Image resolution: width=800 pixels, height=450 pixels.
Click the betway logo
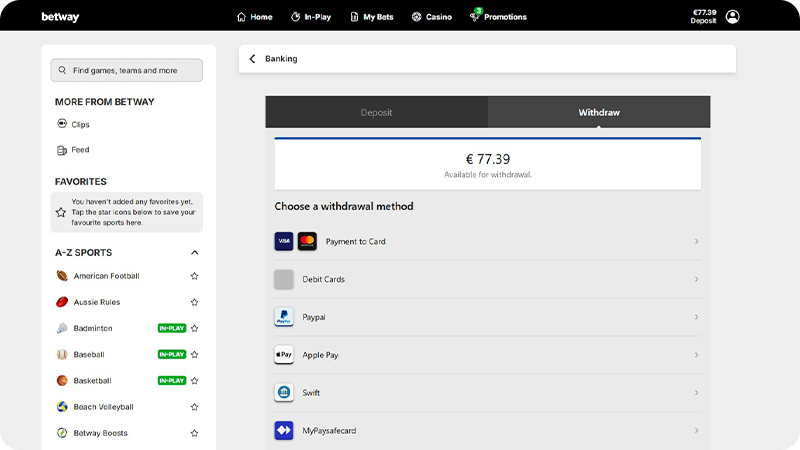60,17
